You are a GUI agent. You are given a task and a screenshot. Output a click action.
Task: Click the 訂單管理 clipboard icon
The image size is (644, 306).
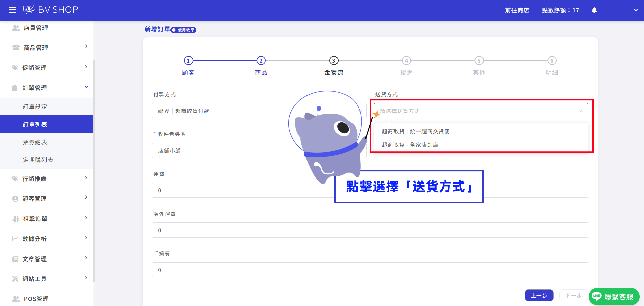click(14, 88)
